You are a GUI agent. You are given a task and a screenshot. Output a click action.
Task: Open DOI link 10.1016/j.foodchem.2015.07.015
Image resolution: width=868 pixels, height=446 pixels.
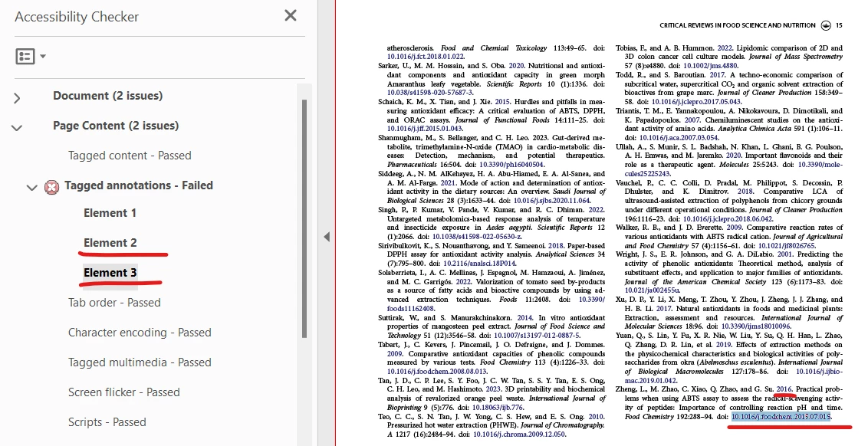tap(781, 417)
